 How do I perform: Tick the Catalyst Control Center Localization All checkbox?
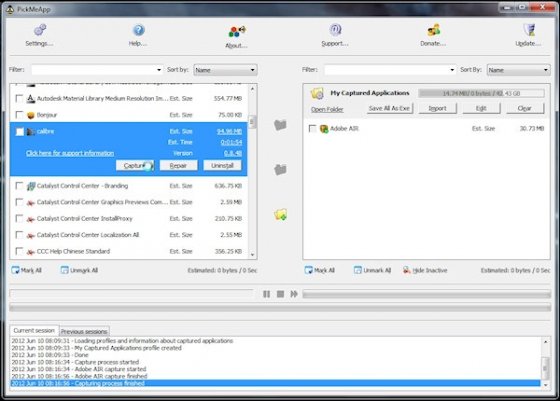pyautogui.click(x=20, y=235)
